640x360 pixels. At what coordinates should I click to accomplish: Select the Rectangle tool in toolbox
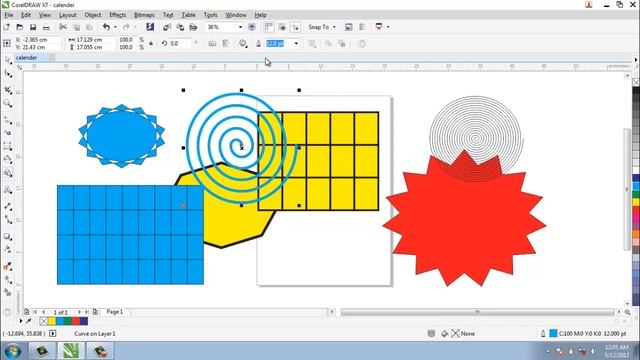pos(7,147)
